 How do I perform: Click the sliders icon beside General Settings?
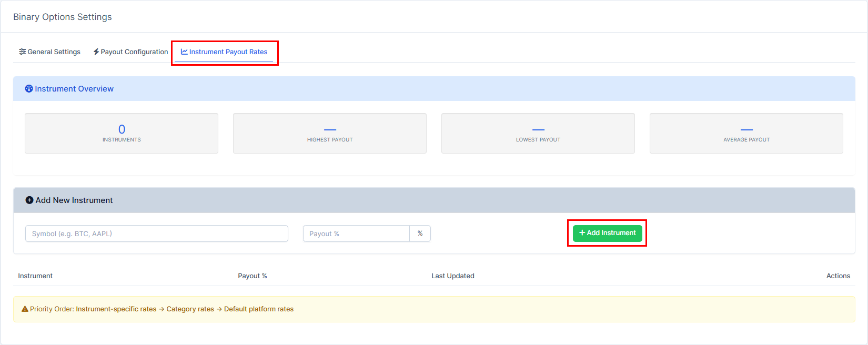coord(22,52)
